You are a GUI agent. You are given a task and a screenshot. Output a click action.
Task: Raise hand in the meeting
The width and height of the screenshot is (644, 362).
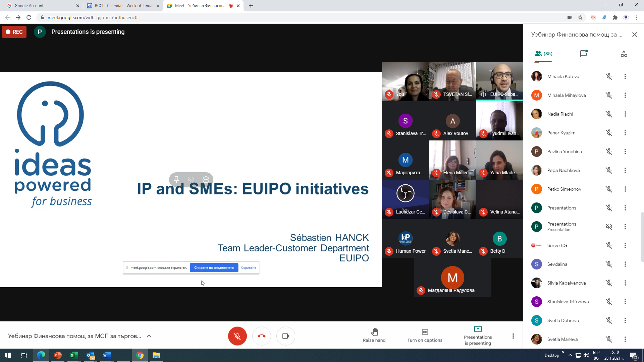(x=374, y=336)
